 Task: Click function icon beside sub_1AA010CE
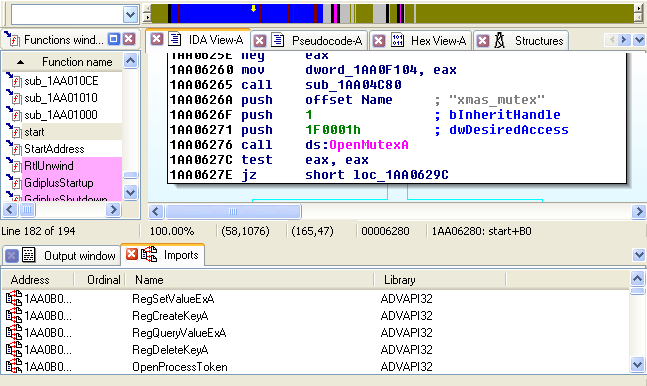point(14,80)
